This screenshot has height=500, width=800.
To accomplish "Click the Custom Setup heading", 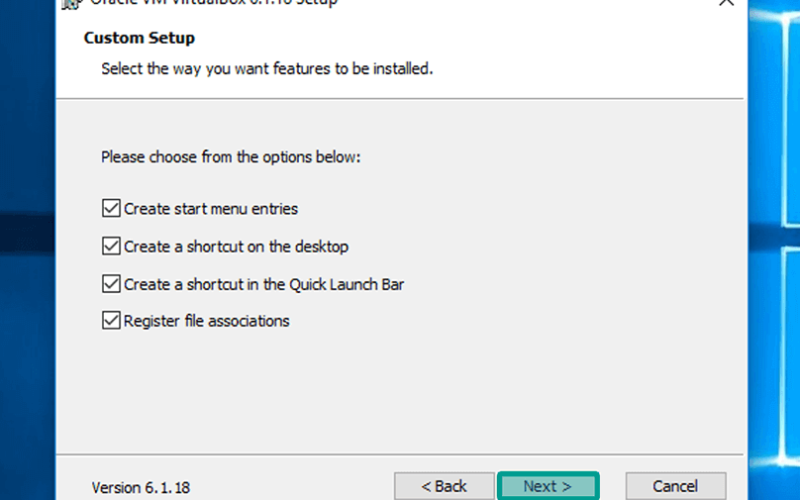I will click(139, 38).
